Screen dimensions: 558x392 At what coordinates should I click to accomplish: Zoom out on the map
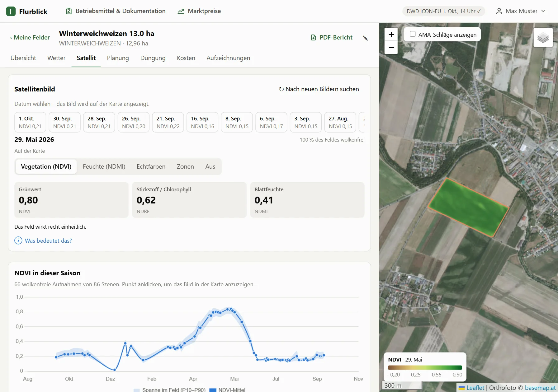[391, 48]
